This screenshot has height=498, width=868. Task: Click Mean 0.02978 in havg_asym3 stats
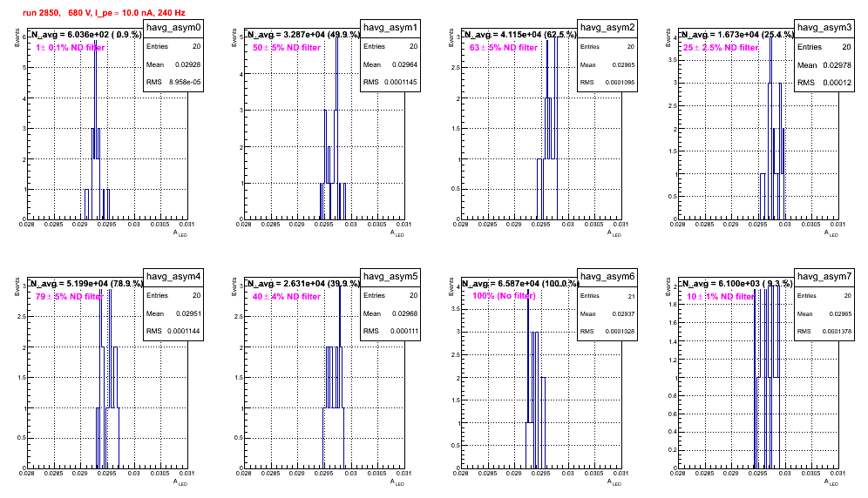(x=824, y=64)
